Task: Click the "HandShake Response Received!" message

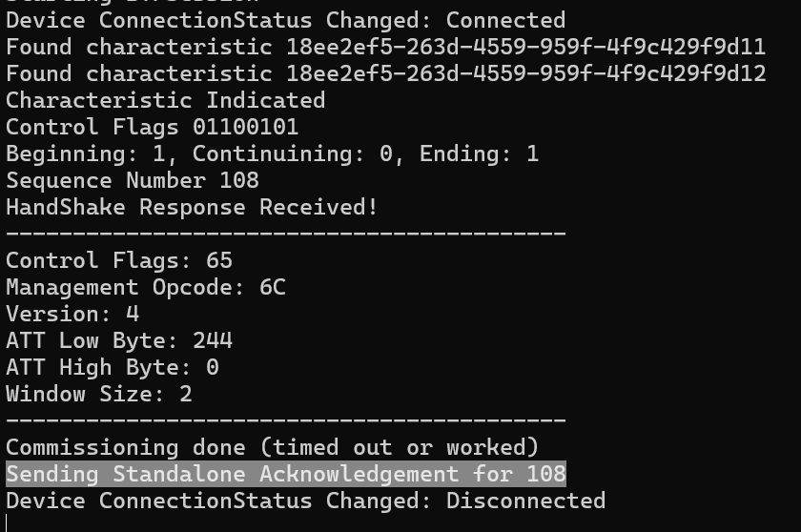Action: [x=192, y=207]
